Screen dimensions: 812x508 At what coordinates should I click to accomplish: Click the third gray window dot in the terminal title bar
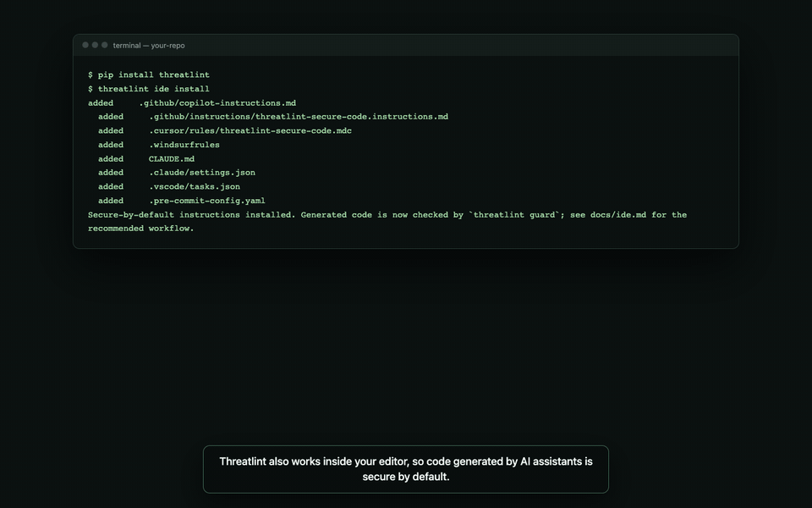pyautogui.click(x=105, y=45)
